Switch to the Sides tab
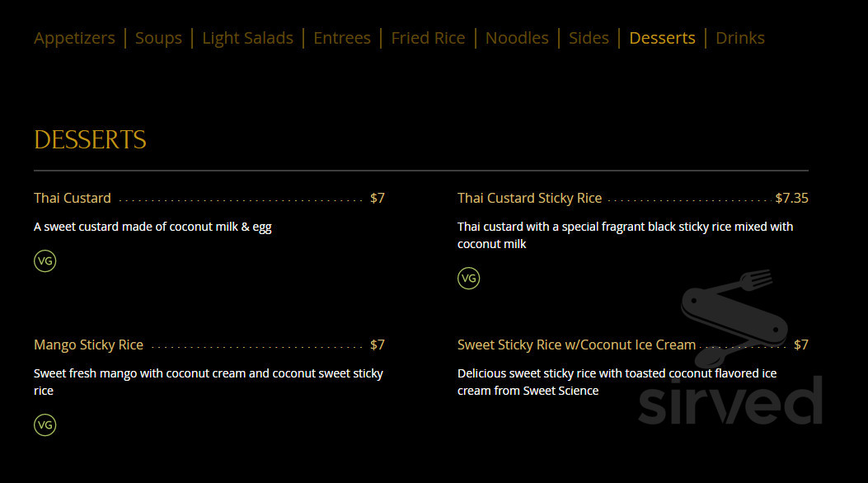The height and width of the screenshot is (483, 868). (589, 38)
